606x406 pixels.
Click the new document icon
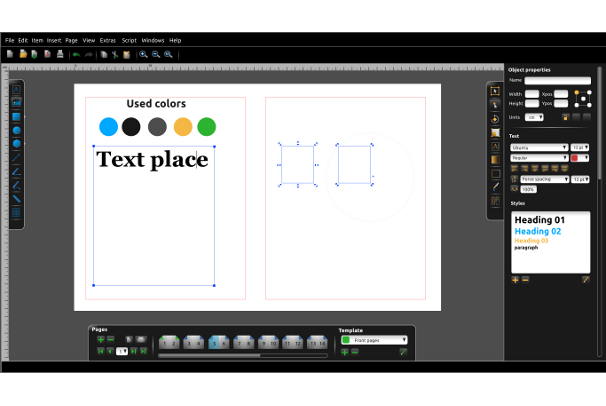(10, 54)
